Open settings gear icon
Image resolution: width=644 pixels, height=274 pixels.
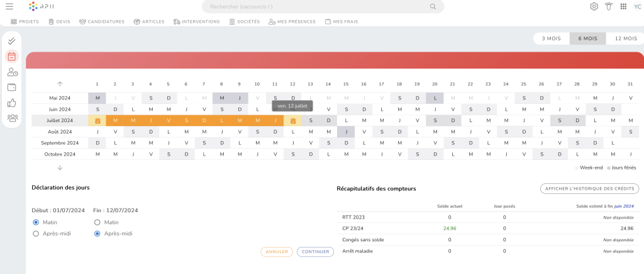click(594, 6)
